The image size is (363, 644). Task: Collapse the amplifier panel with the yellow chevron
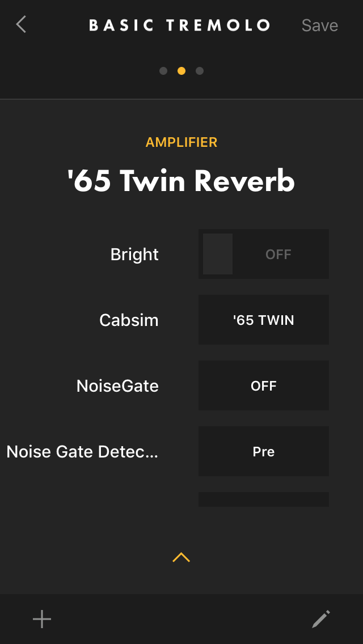(181, 557)
